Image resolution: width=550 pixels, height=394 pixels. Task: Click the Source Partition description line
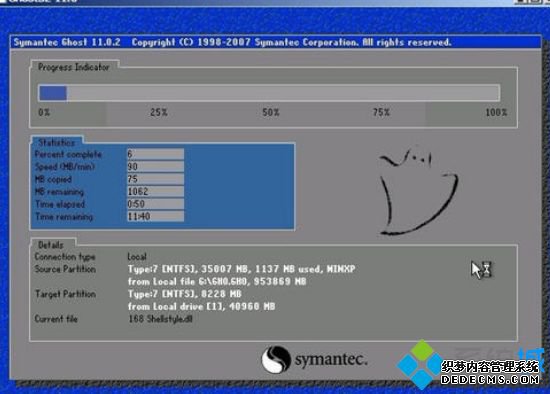[241, 269]
